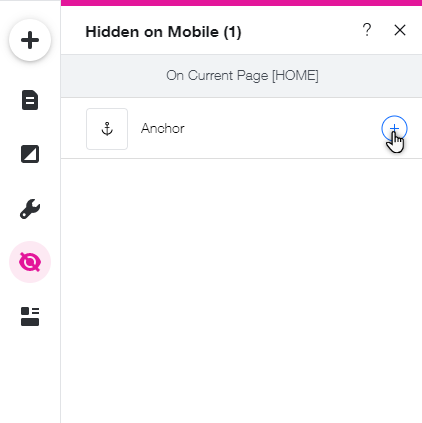Image resolution: width=422 pixels, height=423 pixels.
Task: Click the Anchor row in hidden elements list
Action: (241, 128)
